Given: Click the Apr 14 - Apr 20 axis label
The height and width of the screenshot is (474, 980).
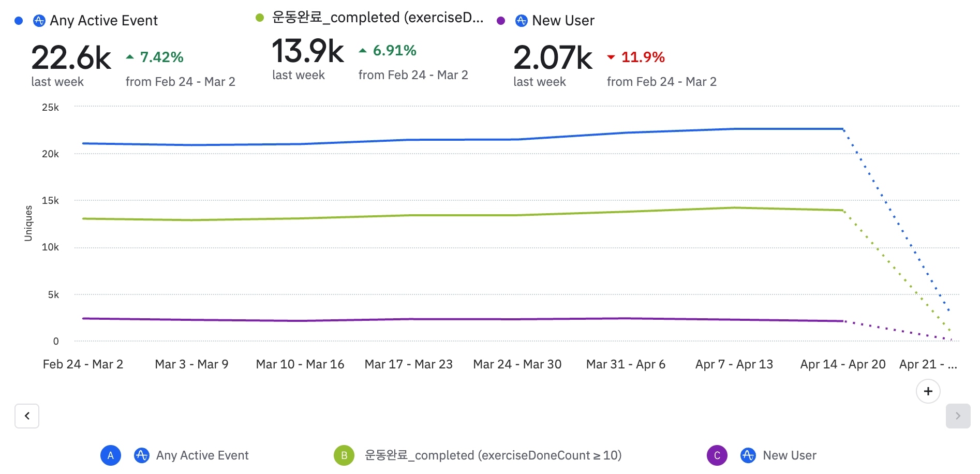Looking at the screenshot, I should coord(843,364).
